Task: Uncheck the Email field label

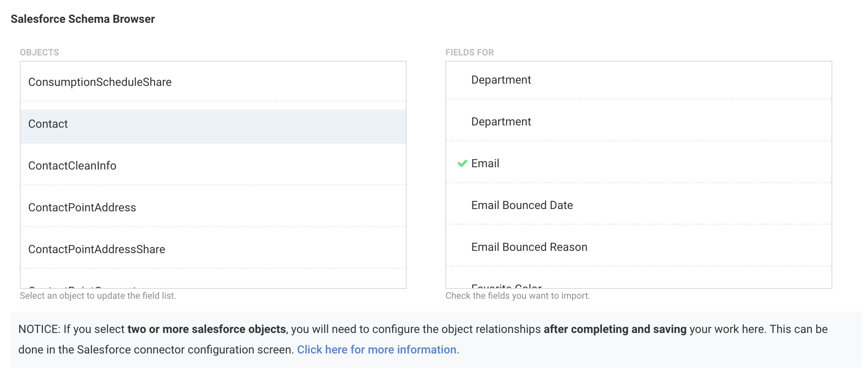Action: [x=485, y=163]
